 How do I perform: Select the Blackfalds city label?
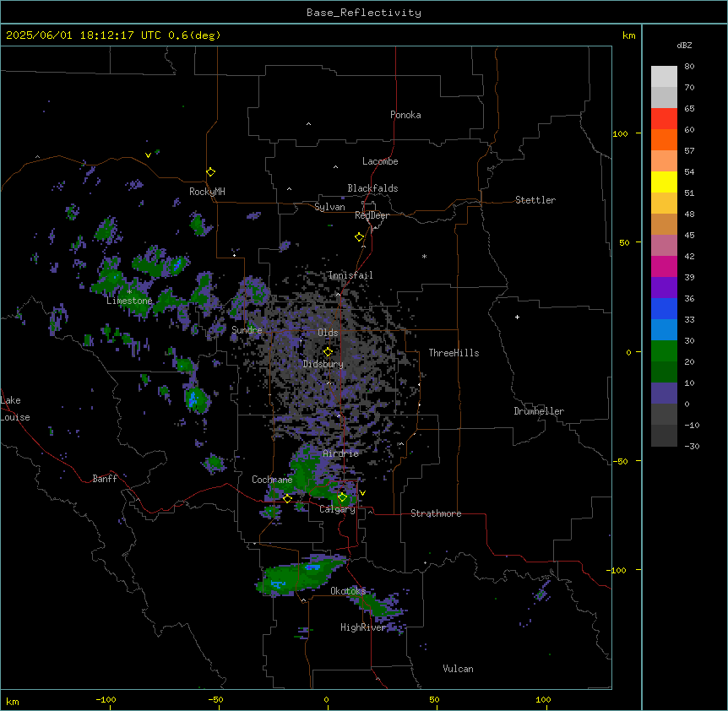coord(372,188)
